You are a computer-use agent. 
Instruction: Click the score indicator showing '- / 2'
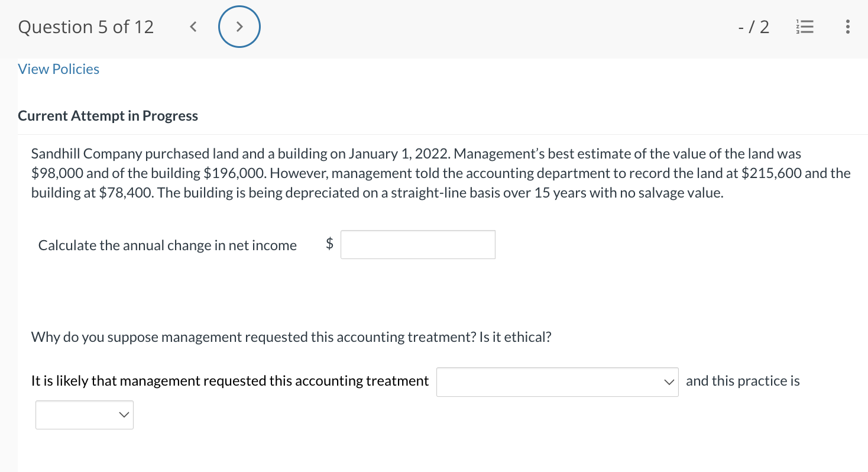point(754,27)
